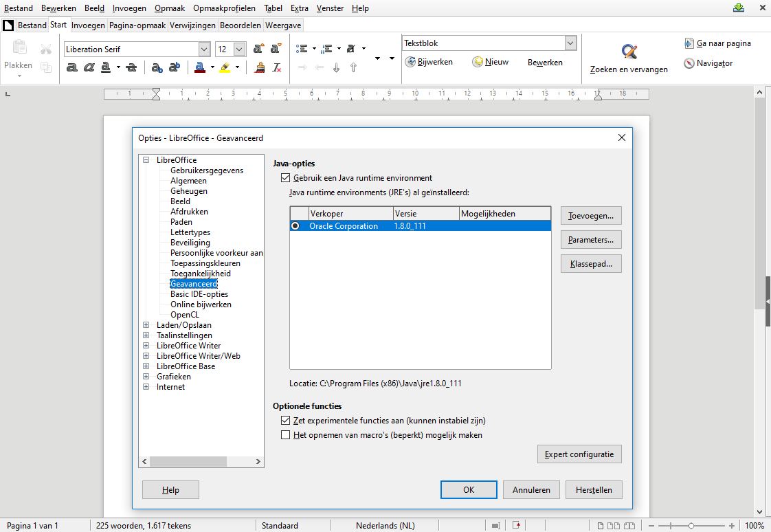Open the Opmaakprofielen menu
771x532 pixels.
[x=224, y=8]
